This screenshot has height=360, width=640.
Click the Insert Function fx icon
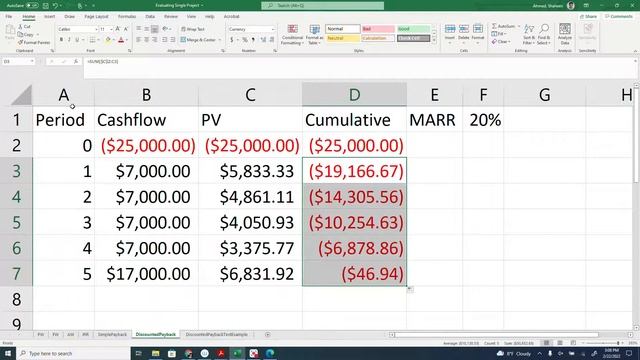point(76,61)
